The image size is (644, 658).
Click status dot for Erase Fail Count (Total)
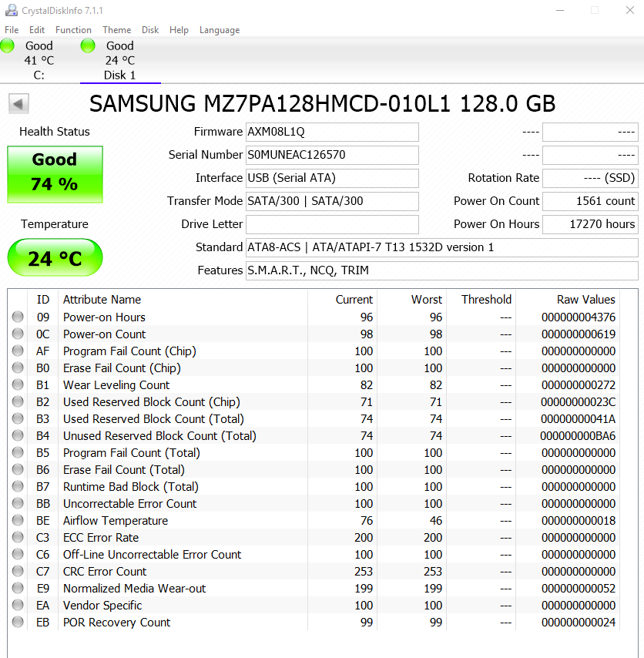[x=18, y=469]
